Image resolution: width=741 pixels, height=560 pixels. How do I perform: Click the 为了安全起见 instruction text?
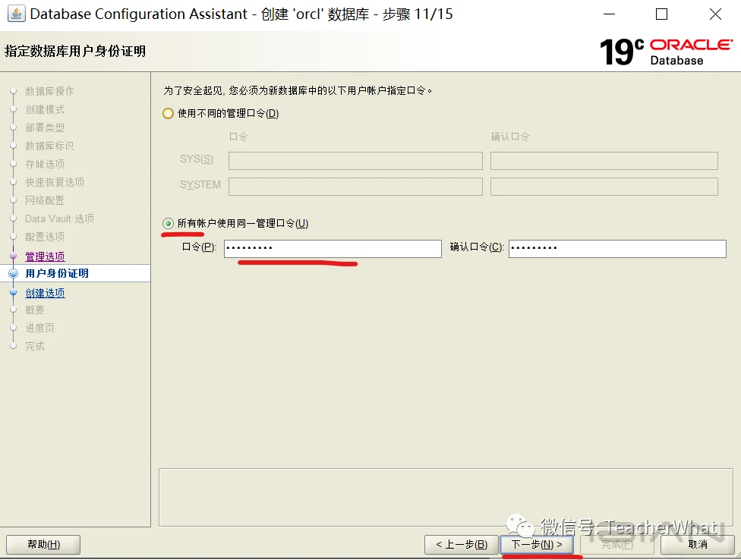click(298, 90)
